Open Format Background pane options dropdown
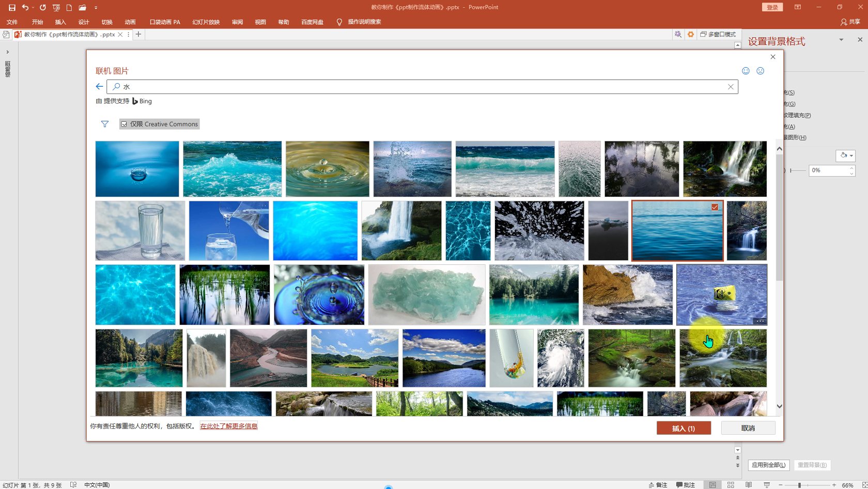 (841, 40)
